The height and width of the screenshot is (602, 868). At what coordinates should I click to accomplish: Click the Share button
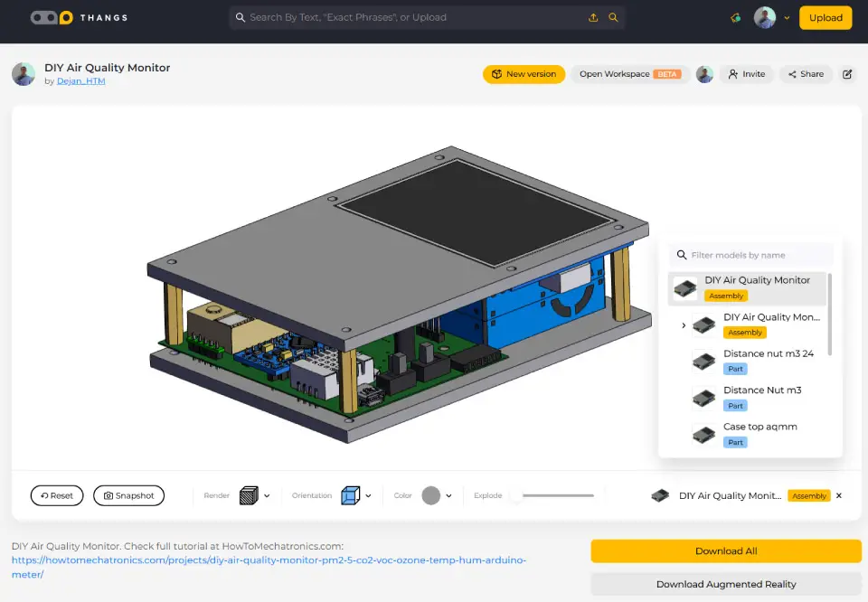(806, 74)
